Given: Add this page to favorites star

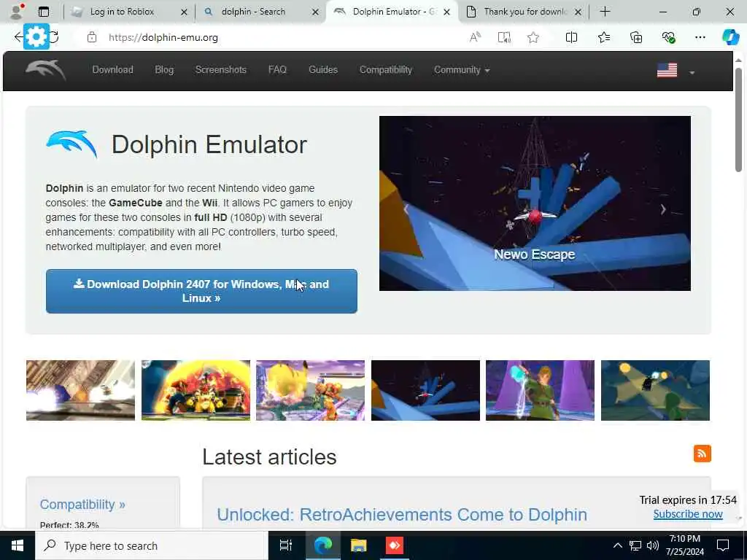Looking at the screenshot, I should 533,37.
